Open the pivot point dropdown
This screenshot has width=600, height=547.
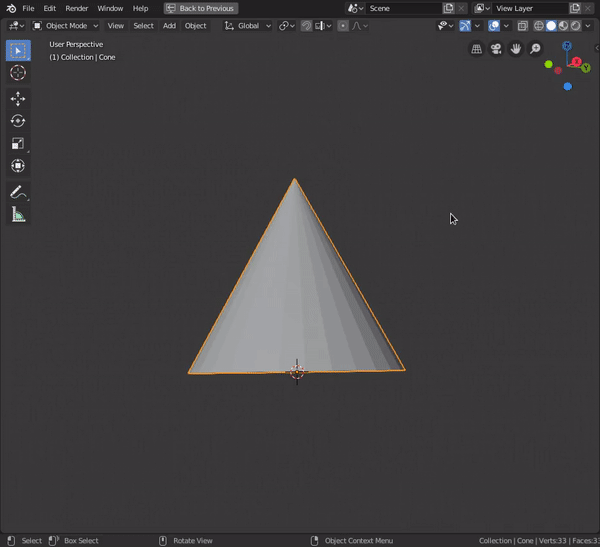[287, 26]
